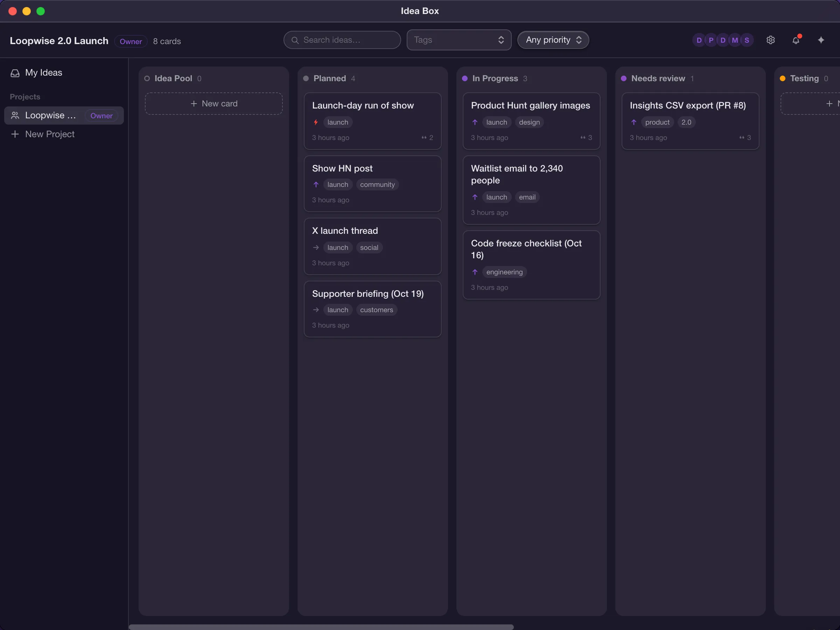
Task: Click the search magnifier icon
Action: click(x=295, y=40)
